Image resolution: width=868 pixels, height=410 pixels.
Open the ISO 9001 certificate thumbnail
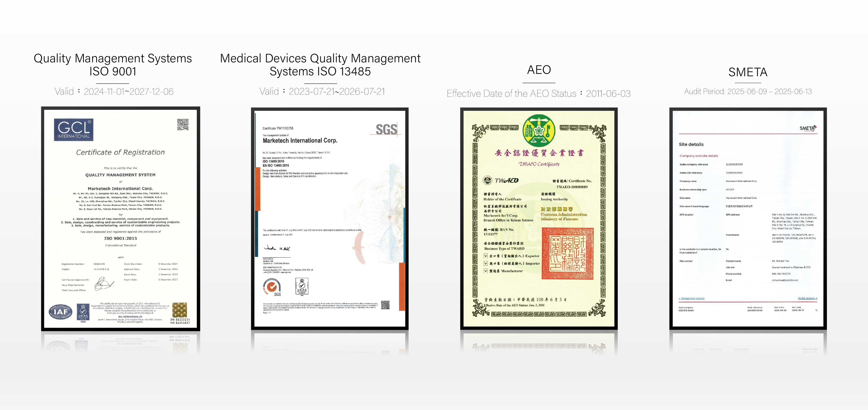click(120, 219)
